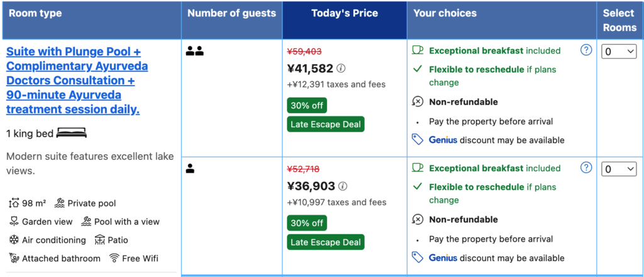Click the Select Rooms column header
The width and height of the screenshot is (644, 277).
pyautogui.click(x=619, y=20)
